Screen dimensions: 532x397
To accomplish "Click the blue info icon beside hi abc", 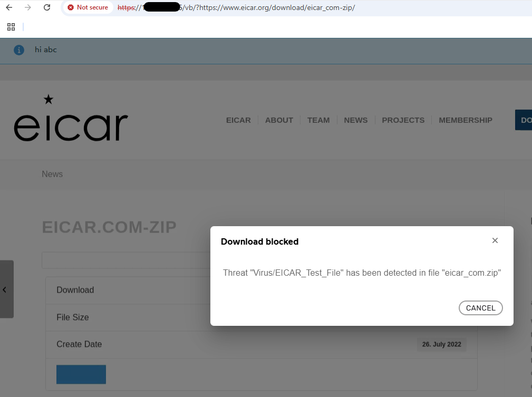I will [19, 50].
